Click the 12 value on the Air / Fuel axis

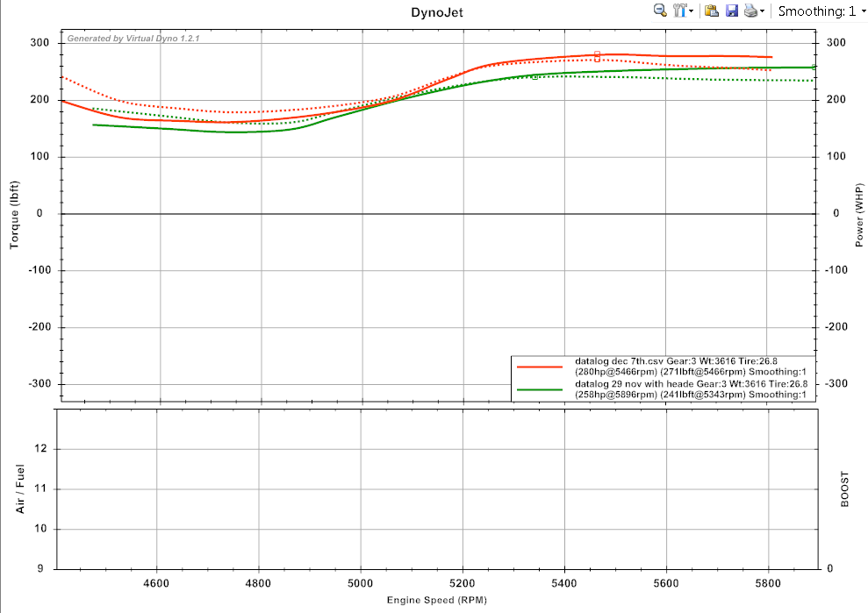click(40, 449)
